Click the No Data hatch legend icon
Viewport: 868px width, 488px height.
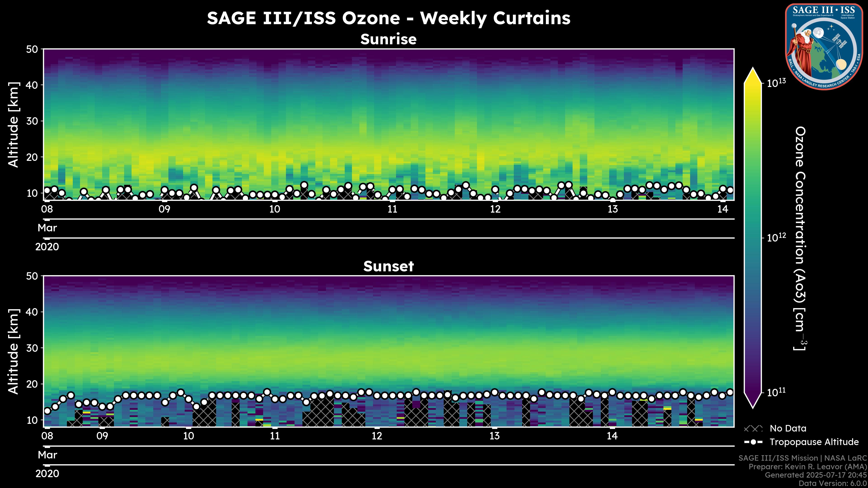(x=753, y=429)
